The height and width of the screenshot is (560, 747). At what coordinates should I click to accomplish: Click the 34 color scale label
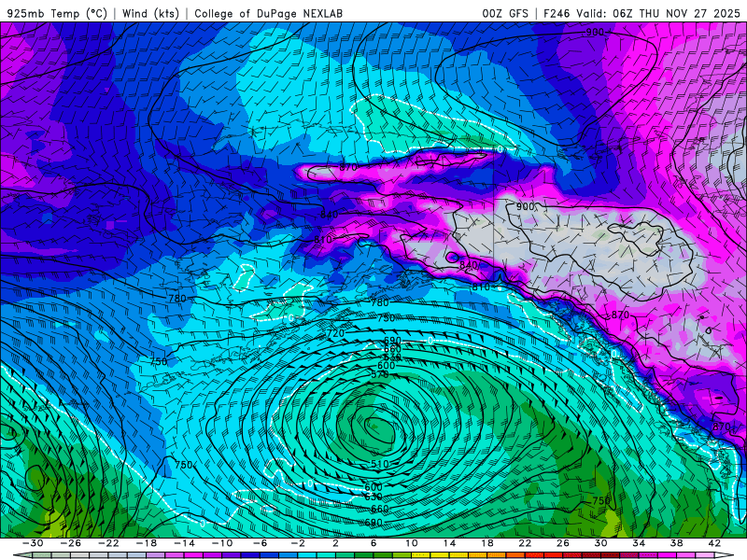tap(639, 543)
